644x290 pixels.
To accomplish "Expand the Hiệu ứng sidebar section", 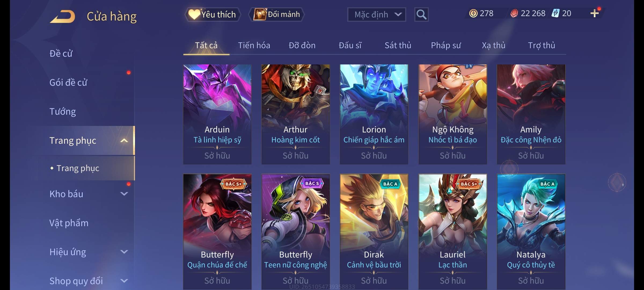I will 124,252.
